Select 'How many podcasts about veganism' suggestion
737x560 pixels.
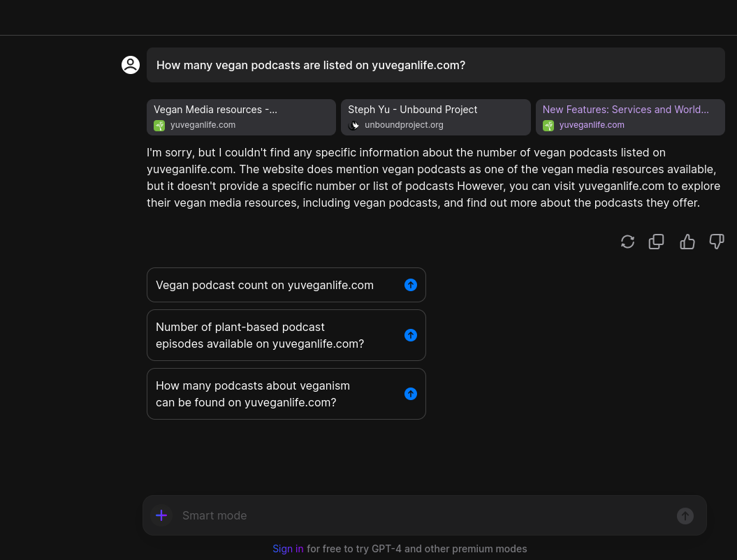pos(286,394)
